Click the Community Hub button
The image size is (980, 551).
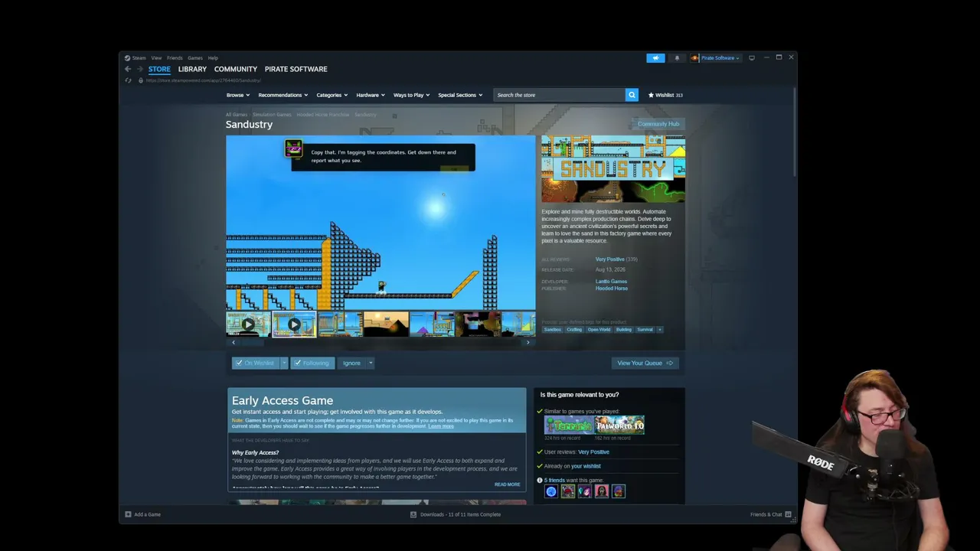(x=658, y=124)
